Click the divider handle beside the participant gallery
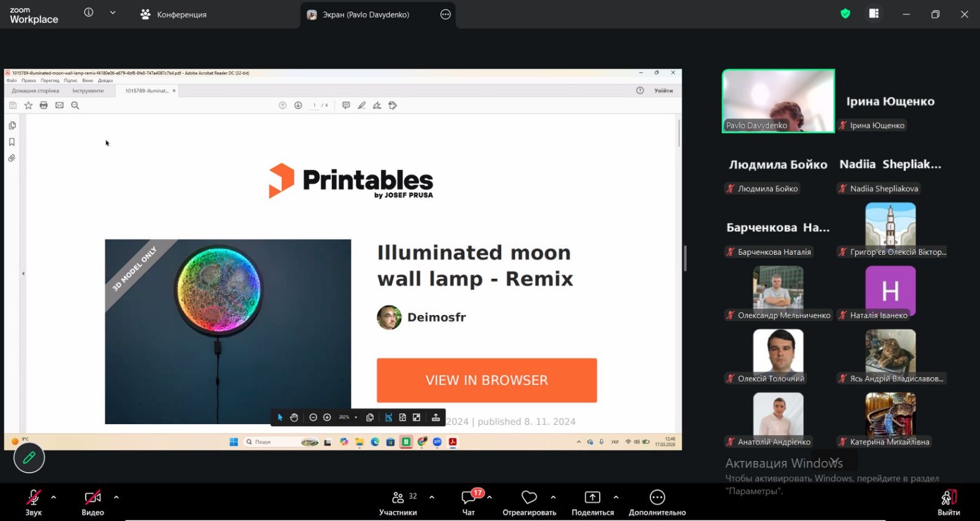 coord(685,258)
